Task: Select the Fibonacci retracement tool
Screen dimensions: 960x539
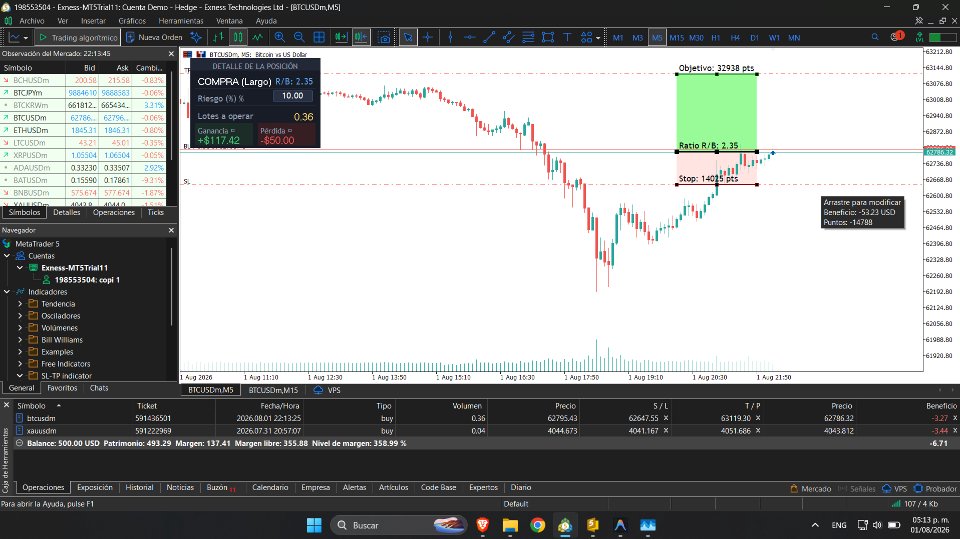Action: pyautogui.click(x=528, y=37)
